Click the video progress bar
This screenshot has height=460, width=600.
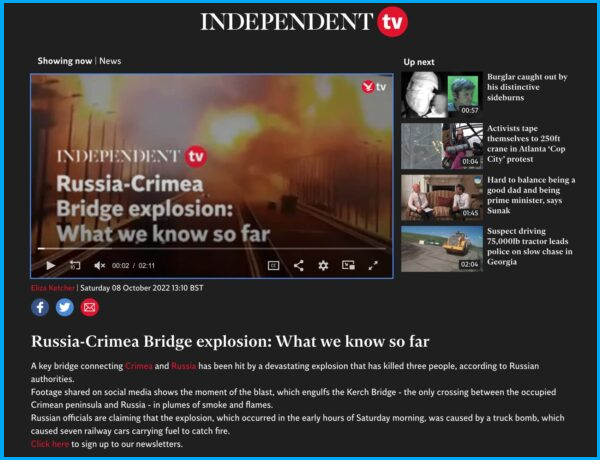pos(212,248)
